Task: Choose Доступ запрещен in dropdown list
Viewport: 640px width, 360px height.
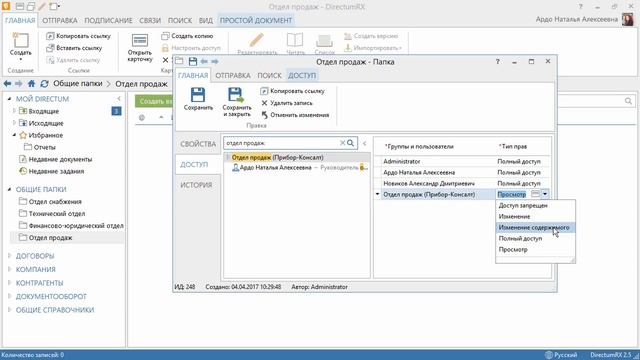Action: pyautogui.click(x=536, y=206)
